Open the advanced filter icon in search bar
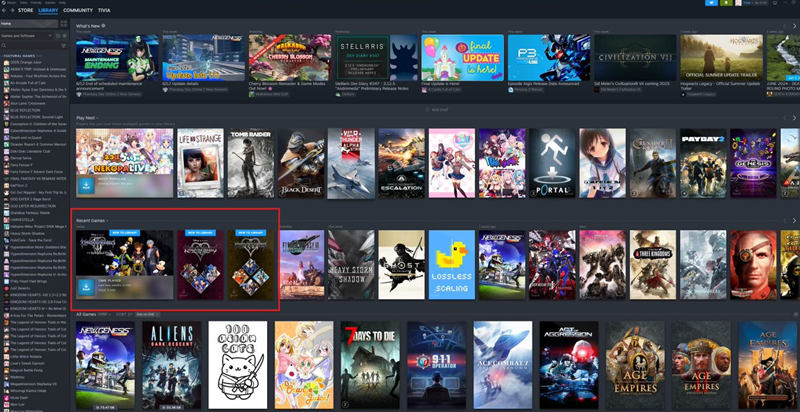The image size is (800, 412). pyautogui.click(x=64, y=45)
